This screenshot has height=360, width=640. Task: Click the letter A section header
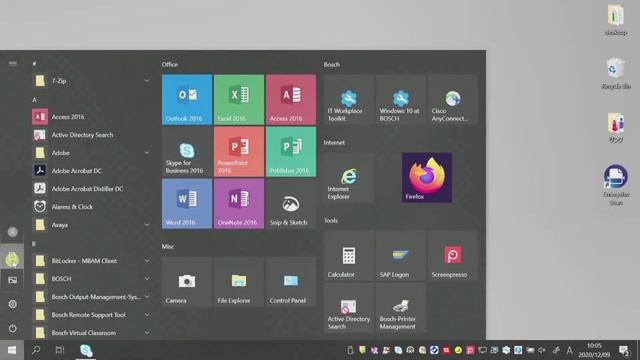(34, 100)
